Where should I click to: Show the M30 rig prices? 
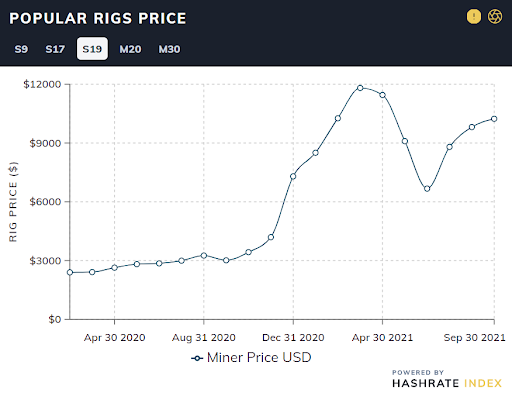click(x=169, y=49)
